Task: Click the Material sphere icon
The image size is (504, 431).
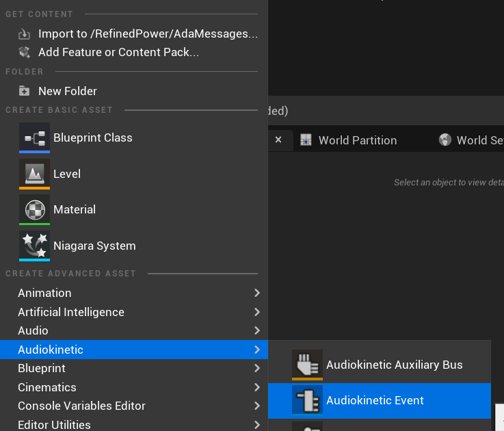Action: tap(34, 210)
